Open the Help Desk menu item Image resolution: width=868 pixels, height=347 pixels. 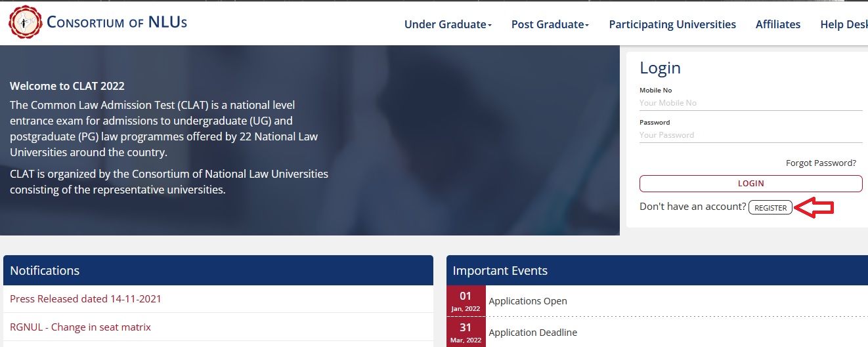point(844,24)
